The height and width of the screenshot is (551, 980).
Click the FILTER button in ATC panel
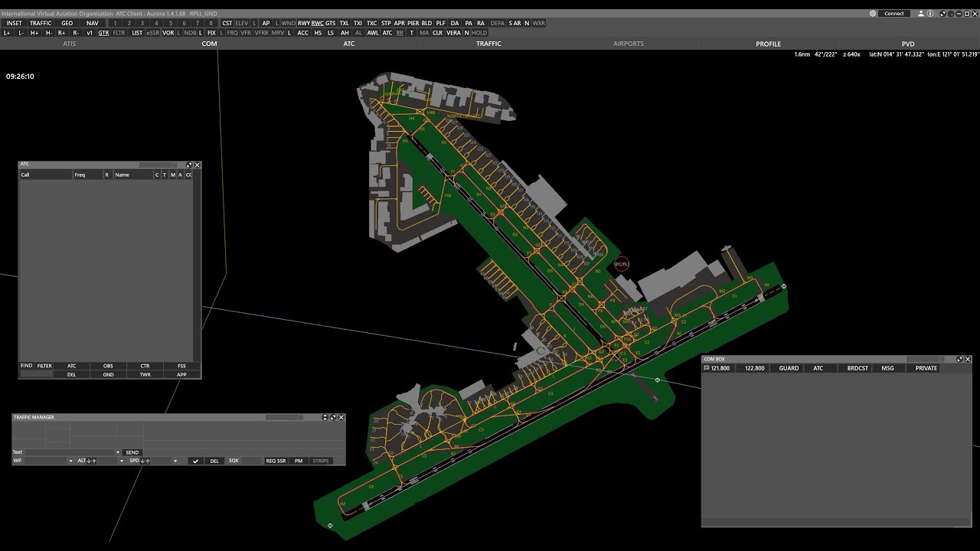(44, 366)
